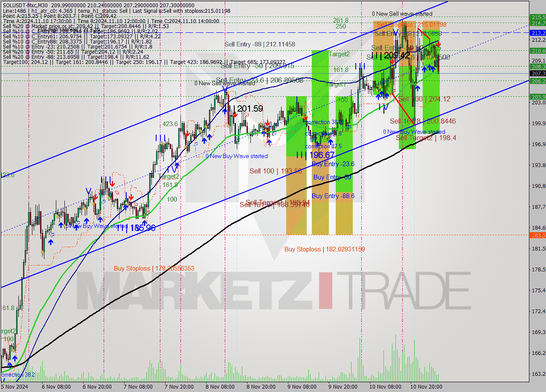Select the 8 Nov 08:00 time label

(x=220, y=387)
